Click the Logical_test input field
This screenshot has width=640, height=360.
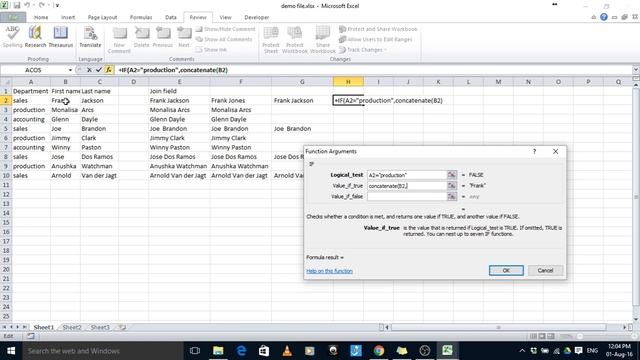(407, 175)
